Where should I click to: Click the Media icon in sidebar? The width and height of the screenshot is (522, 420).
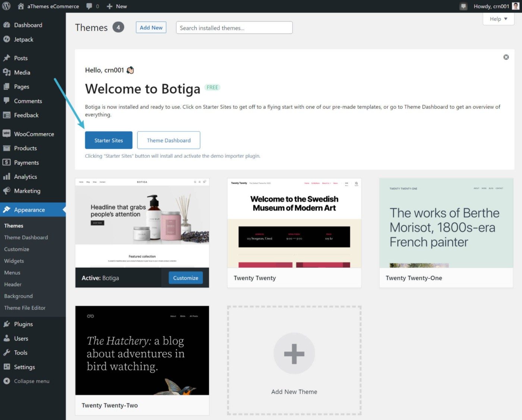coord(7,72)
